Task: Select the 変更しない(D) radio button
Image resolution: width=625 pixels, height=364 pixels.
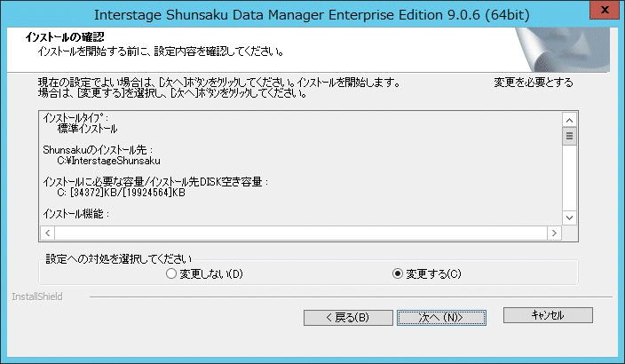Action: coord(204,274)
